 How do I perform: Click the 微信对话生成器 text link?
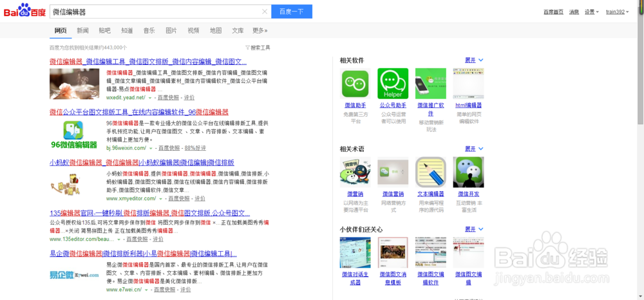[x=355, y=279]
